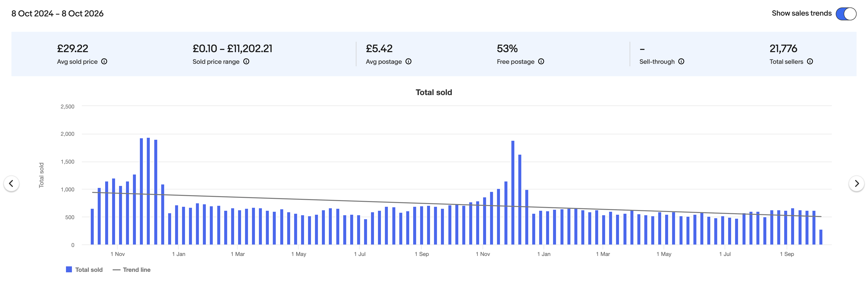Click the first 1 Mar x-axis label
The width and height of the screenshot is (868, 282).
pyautogui.click(x=238, y=254)
